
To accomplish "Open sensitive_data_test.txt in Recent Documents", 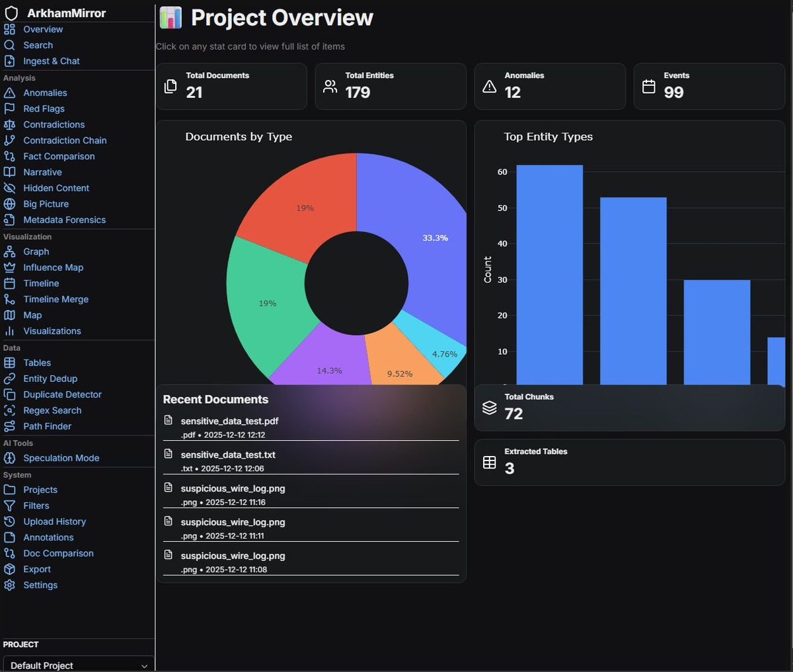I will tap(311, 461).
